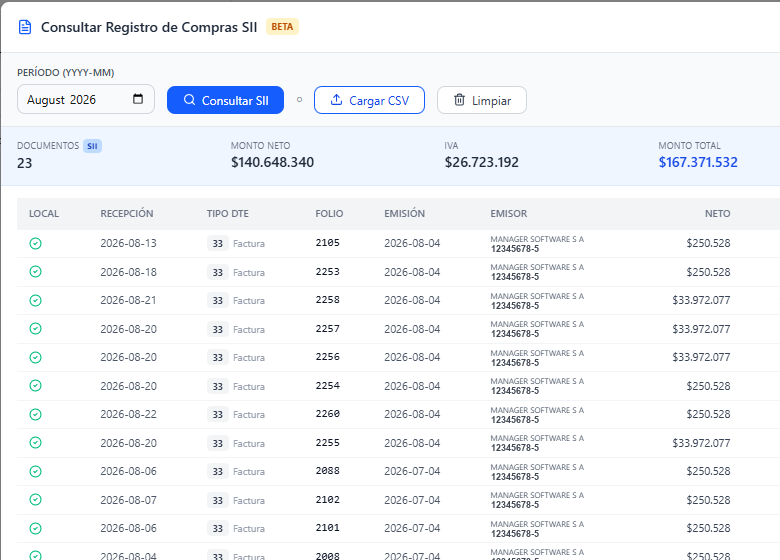Select folio number 2254
The height and width of the screenshot is (560, 780).
[x=328, y=385]
